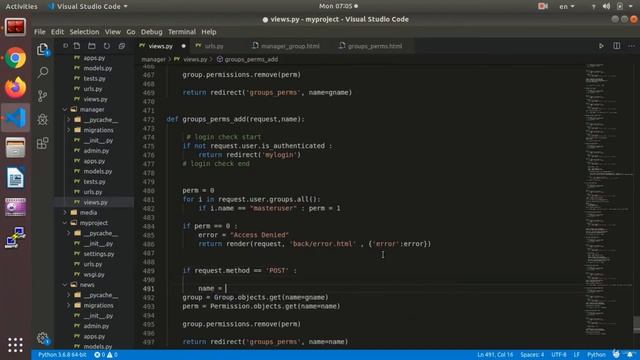
Task: Show errors and warnings count panel
Action: point(106,355)
